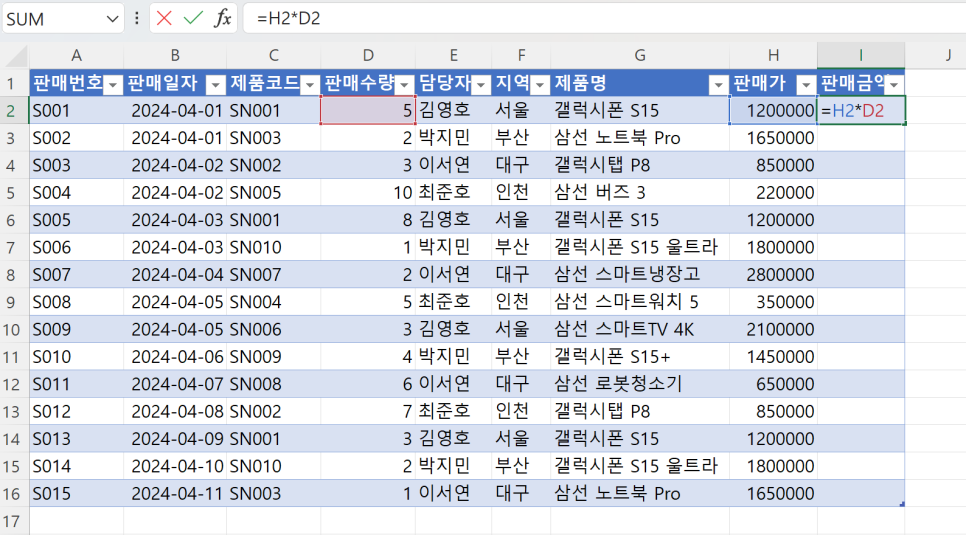Viewport: 966px width, 535px height.
Task: Click 인천 region in row 13
Action: pyautogui.click(x=521, y=411)
